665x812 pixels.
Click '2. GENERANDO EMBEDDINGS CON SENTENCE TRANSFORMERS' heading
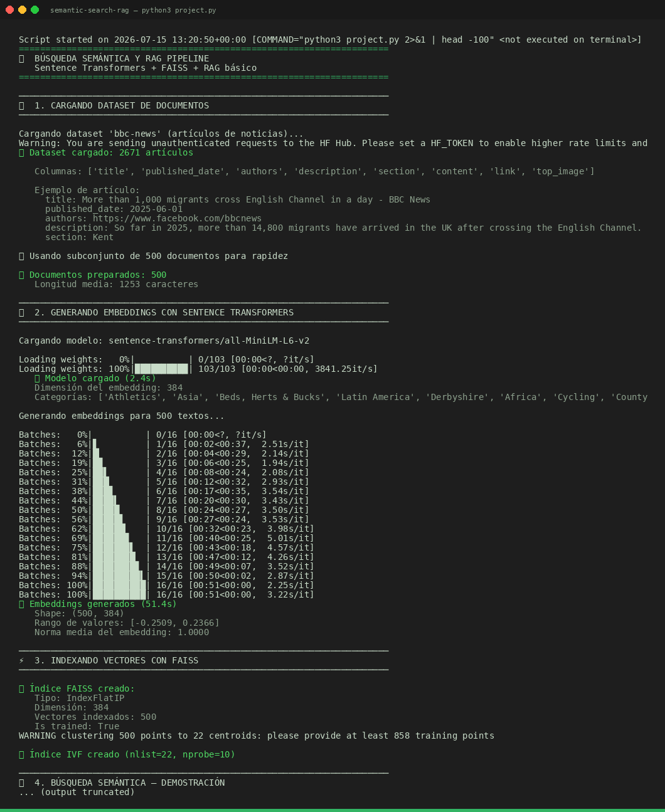[164, 312]
